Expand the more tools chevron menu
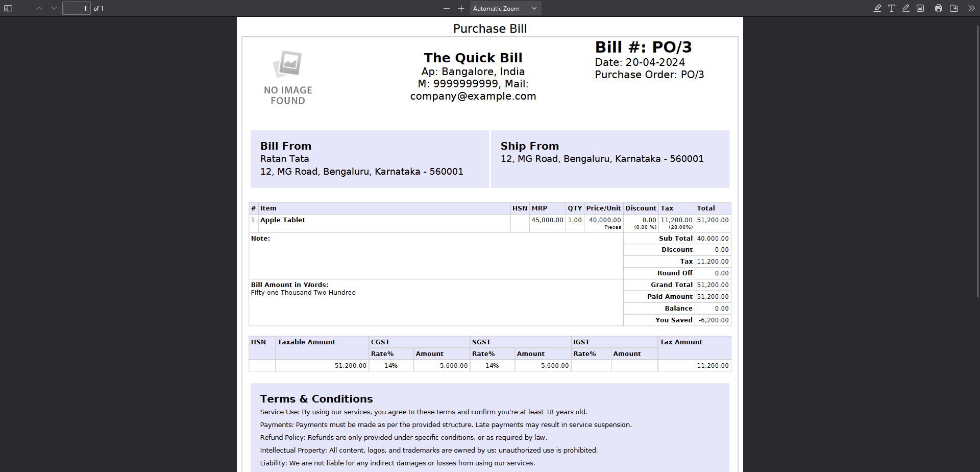This screenshot has width=980, height=472. pos(971,8)
